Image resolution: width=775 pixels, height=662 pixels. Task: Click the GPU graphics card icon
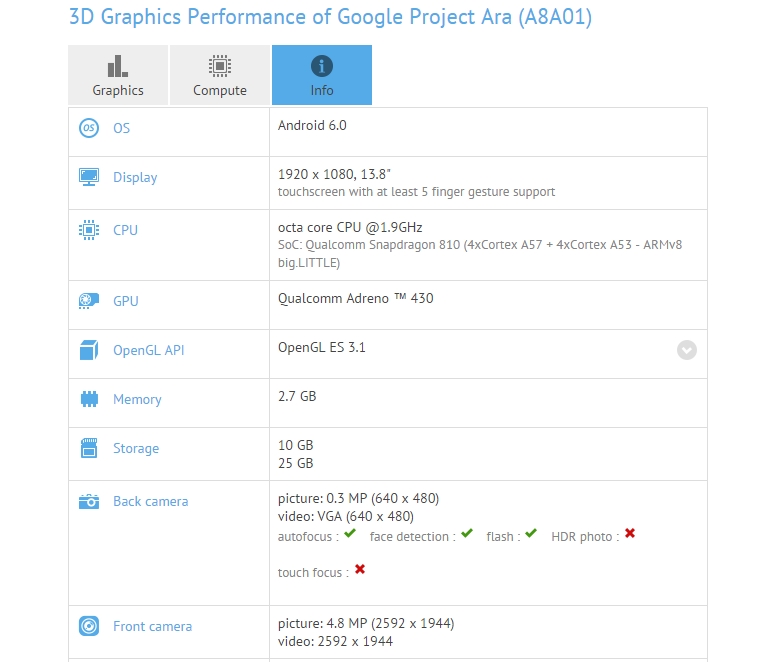[x=89, y=301]
